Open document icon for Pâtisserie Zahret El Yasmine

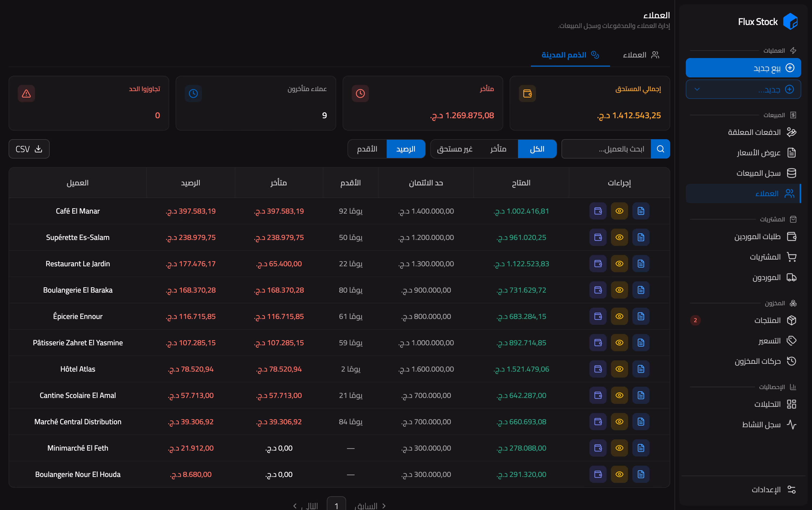tap(641, 343)
